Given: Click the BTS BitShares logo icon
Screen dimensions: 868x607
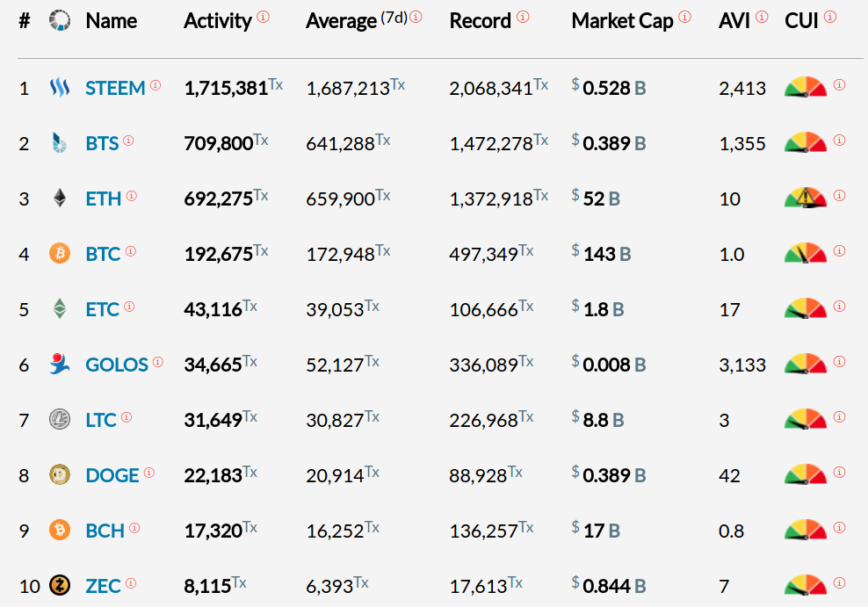Looking at the screenshot, I should coord(59,143).
